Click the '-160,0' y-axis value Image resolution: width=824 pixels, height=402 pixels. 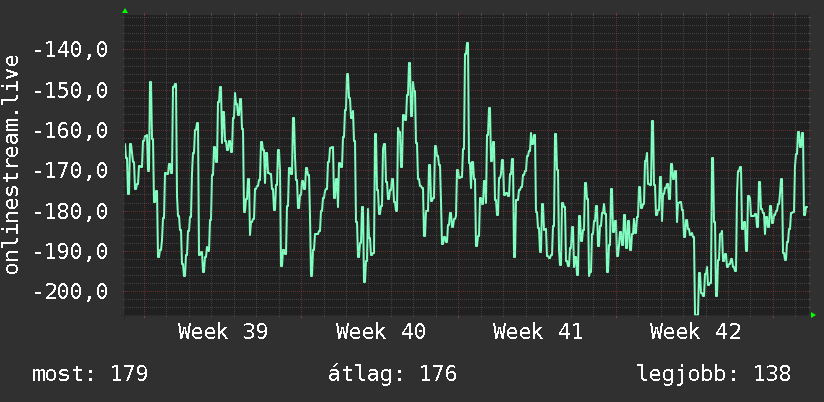[x=70, y=131]
